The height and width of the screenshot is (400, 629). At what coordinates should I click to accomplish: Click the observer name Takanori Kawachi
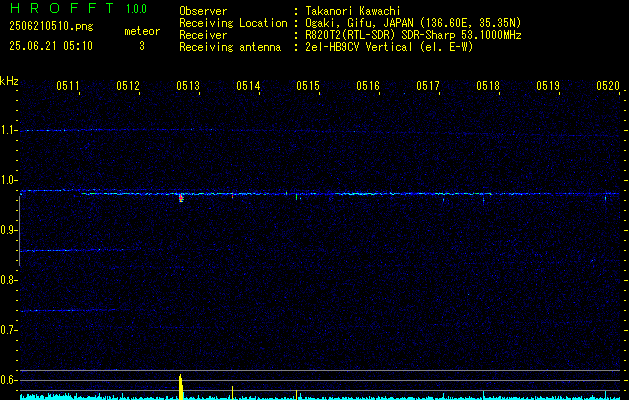[352, 11]
